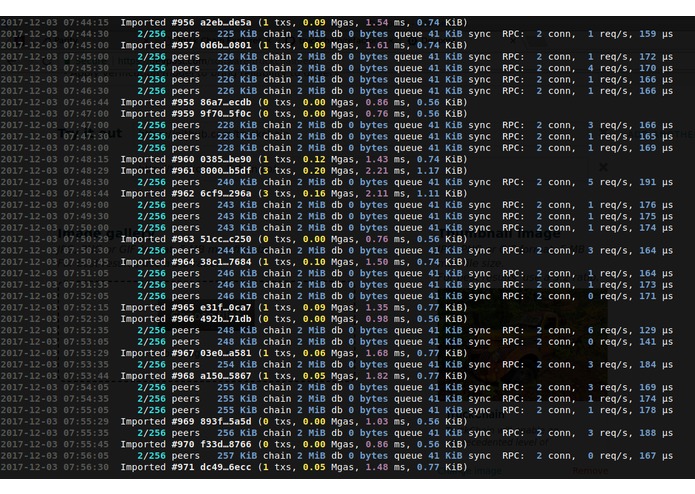Select timestamp 07:46:30 on the peers line
This screenshot has width=695, height=494.
pyautogui.click(x=86, y=91)
